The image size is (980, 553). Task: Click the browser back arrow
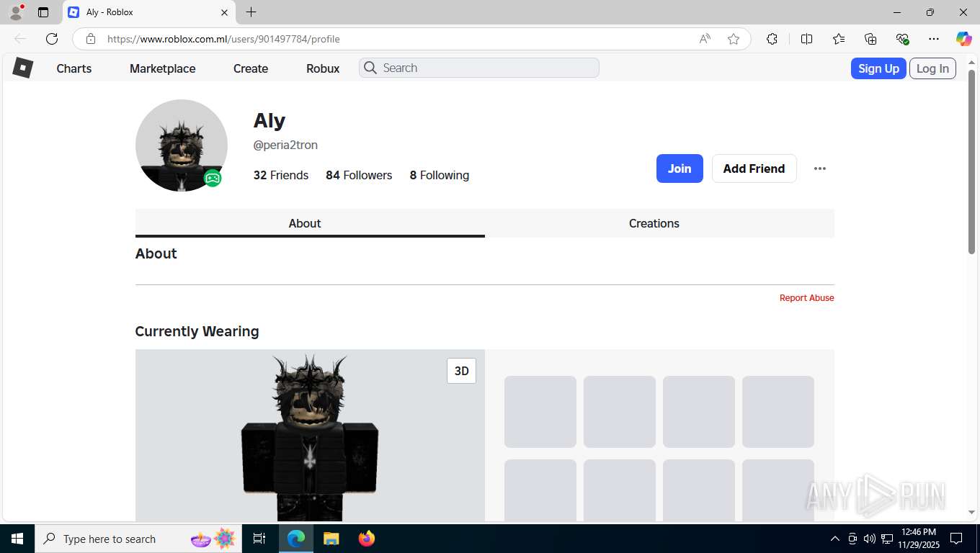(20, 39)
